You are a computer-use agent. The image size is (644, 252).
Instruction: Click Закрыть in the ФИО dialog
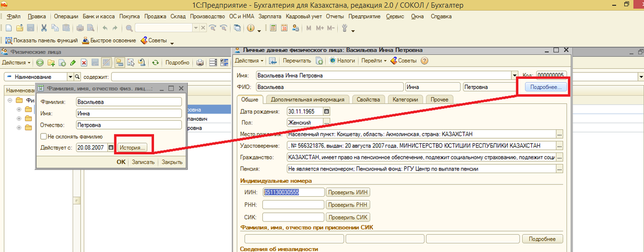click(x=172, y=162)
